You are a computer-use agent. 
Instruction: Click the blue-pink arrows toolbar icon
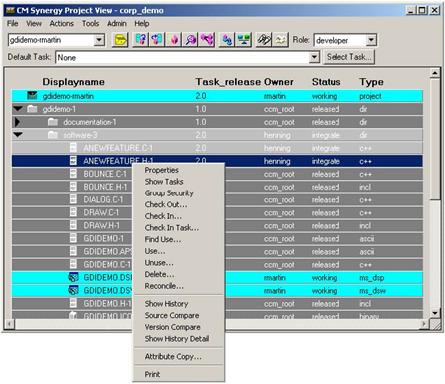click(x=157, y=40)
